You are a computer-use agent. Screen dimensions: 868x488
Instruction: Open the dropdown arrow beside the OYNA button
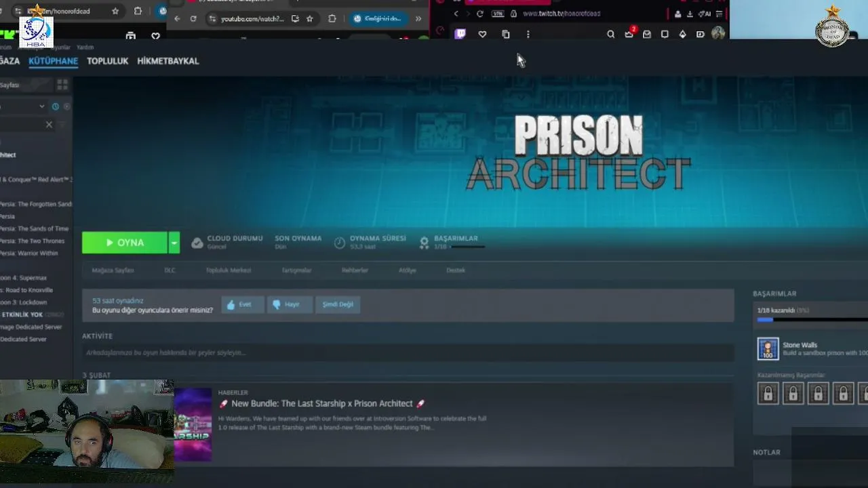[x=174, y=243]
